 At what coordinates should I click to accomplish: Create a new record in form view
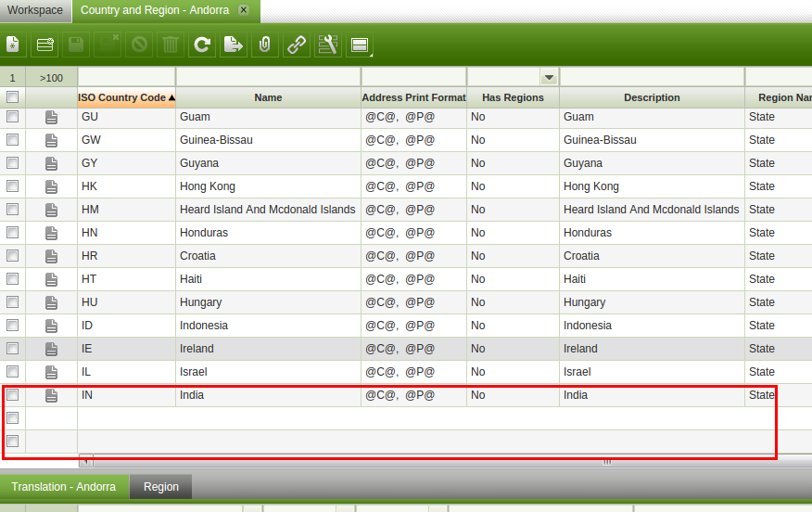[x=12, y=44]
